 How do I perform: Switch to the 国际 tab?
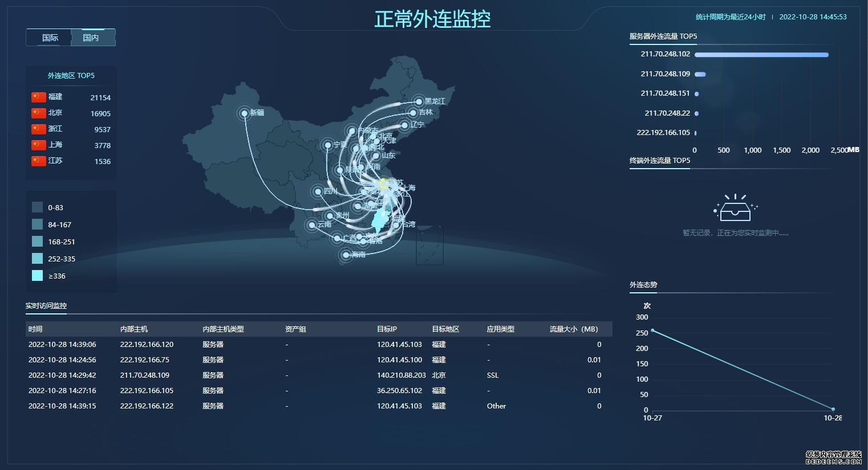click(x=50, y=37)
